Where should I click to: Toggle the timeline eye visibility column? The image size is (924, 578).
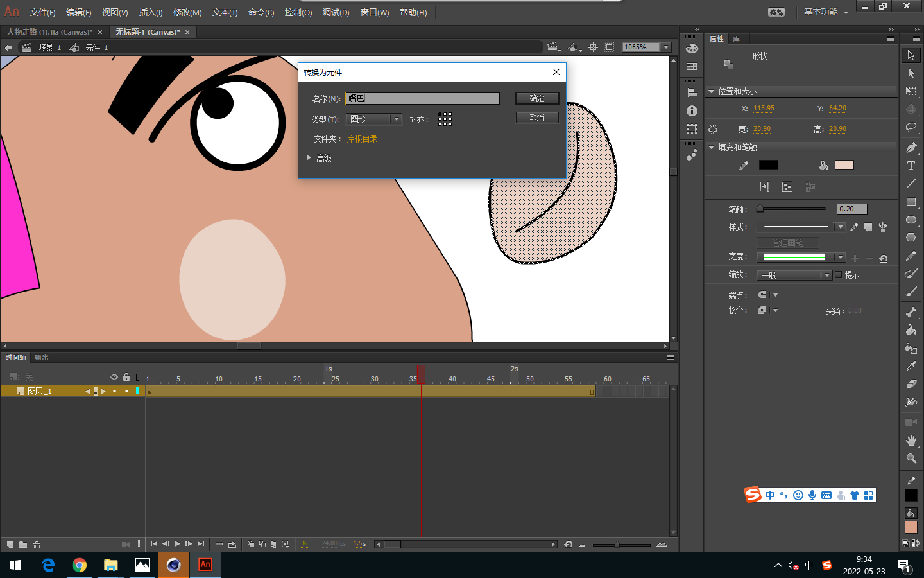point(114,377)
